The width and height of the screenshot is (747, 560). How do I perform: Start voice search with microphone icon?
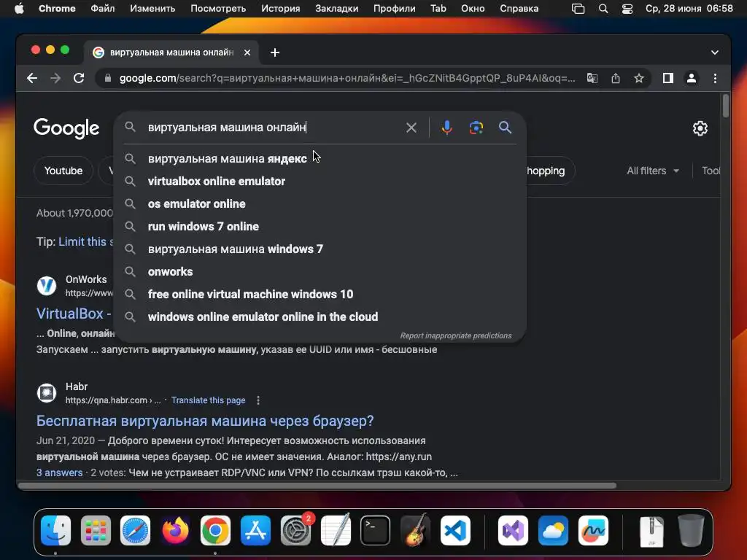click(x=447, y=128)
